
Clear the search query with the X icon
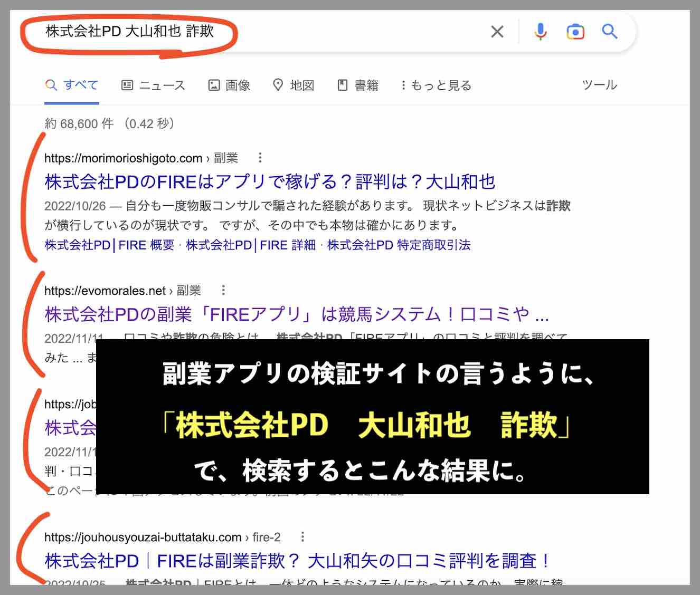(x=497, y=32)
